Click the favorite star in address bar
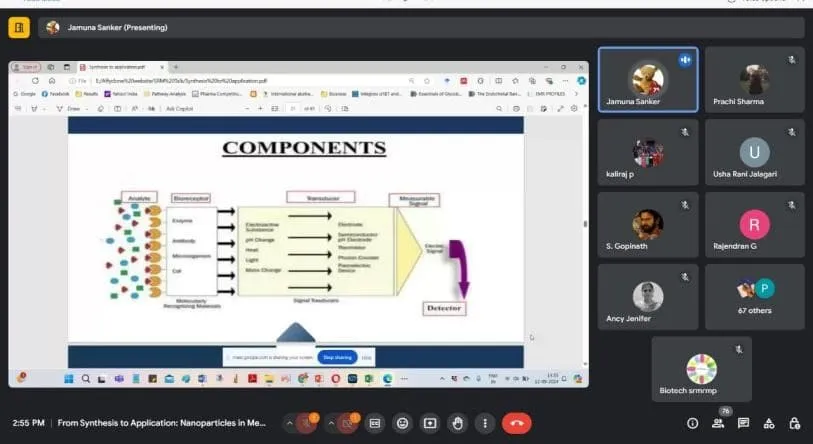 coord(427,81)
